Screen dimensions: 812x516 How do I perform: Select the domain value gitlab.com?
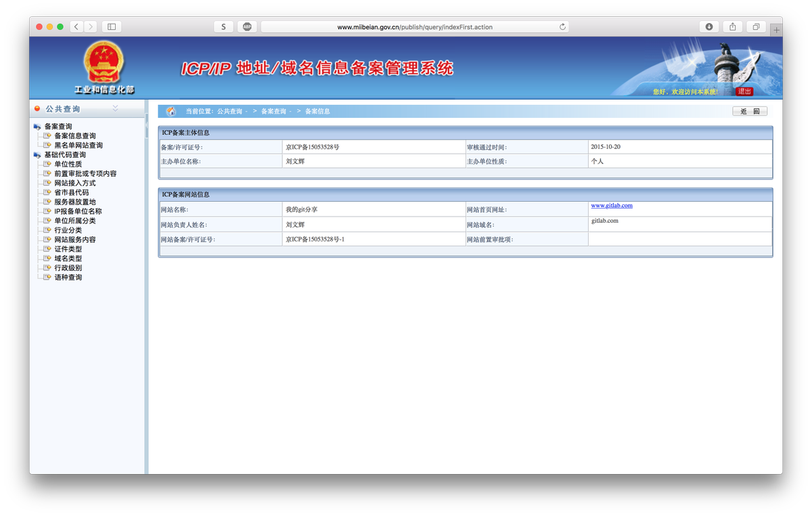pyautogui.click(x=605, y=221)
